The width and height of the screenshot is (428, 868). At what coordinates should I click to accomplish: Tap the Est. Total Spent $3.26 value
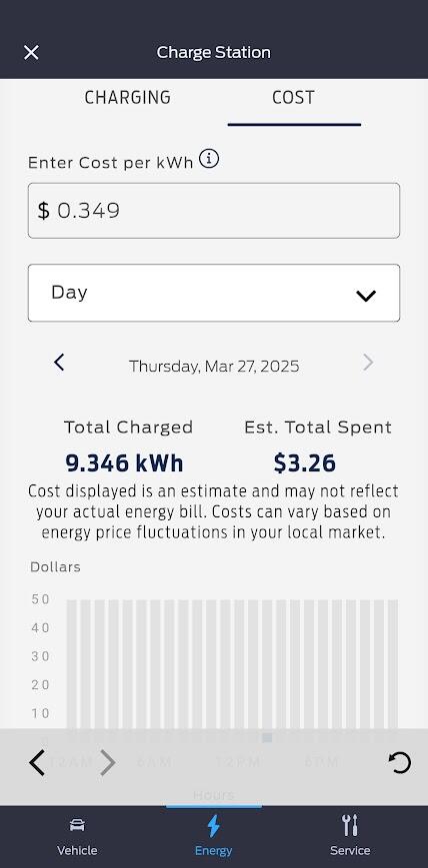click(x=304, y=463)
